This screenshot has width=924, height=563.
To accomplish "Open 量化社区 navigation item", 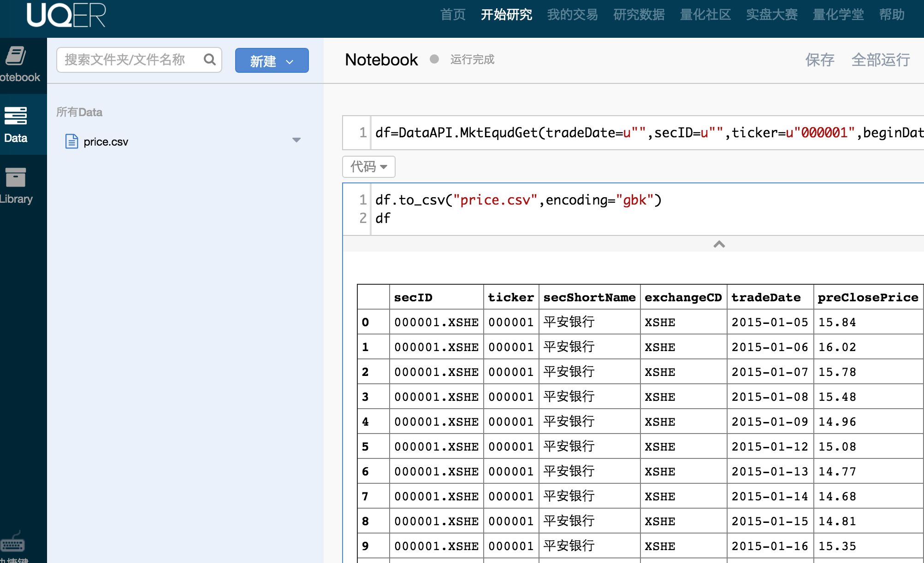I will point(705,15).
